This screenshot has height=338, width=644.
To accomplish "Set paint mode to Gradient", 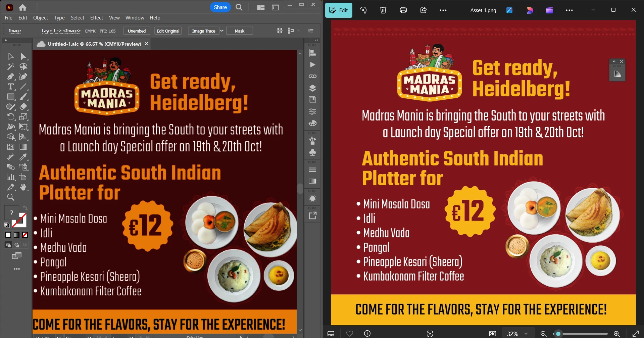I will click(17, 235).
